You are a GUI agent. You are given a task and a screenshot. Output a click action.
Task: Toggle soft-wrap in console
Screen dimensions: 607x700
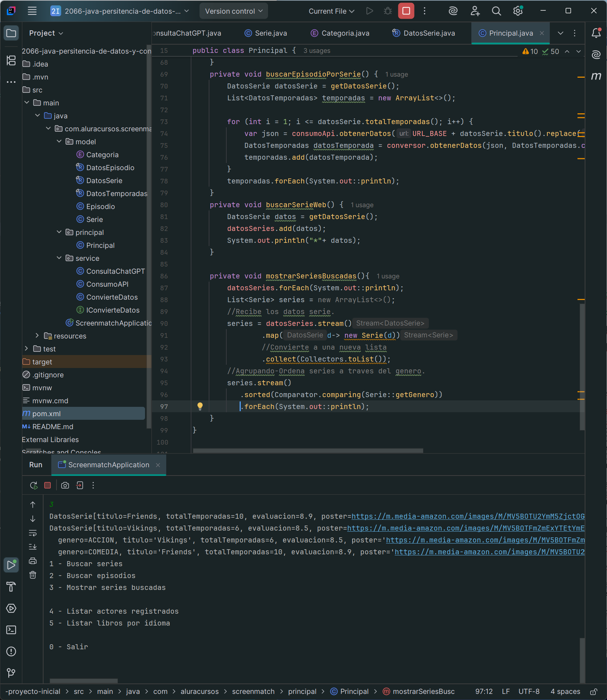(33, 533)
